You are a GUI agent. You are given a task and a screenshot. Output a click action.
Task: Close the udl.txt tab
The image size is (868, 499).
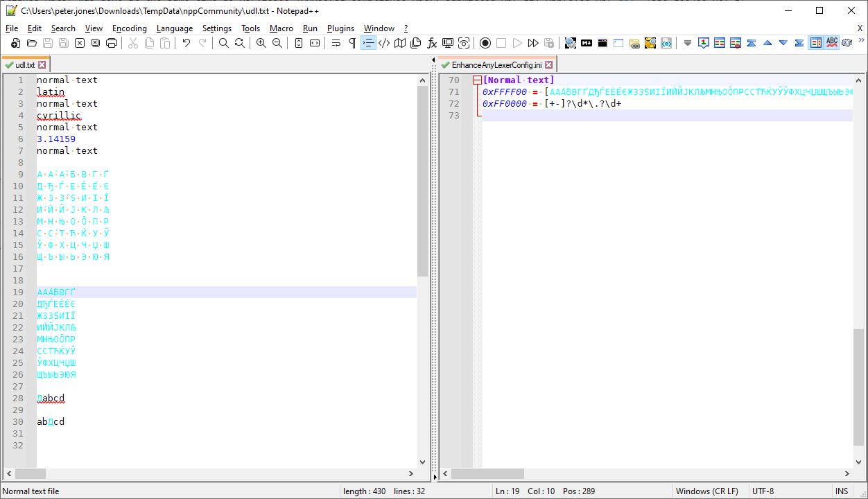coord(42,64)
